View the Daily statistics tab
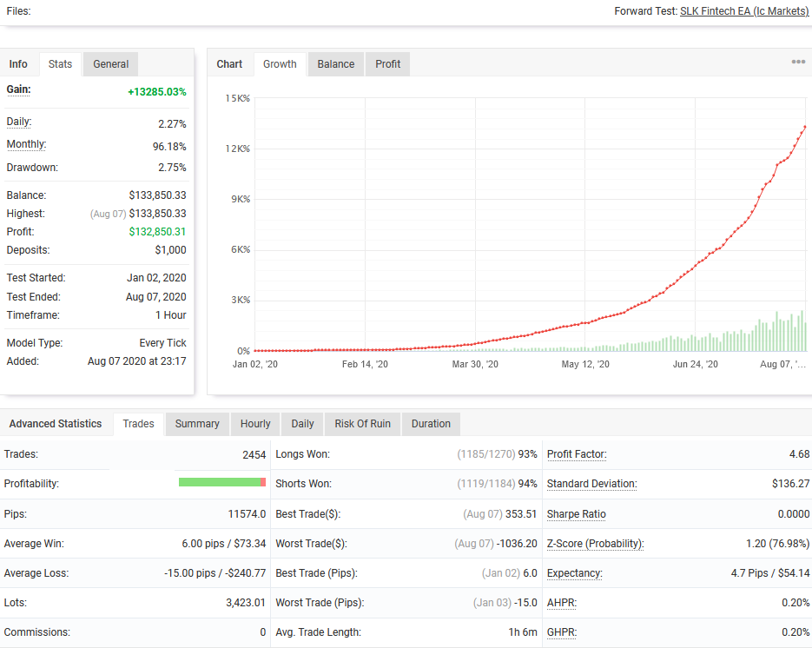The width and height of the screenshot is (812, 648). [302, 424]
